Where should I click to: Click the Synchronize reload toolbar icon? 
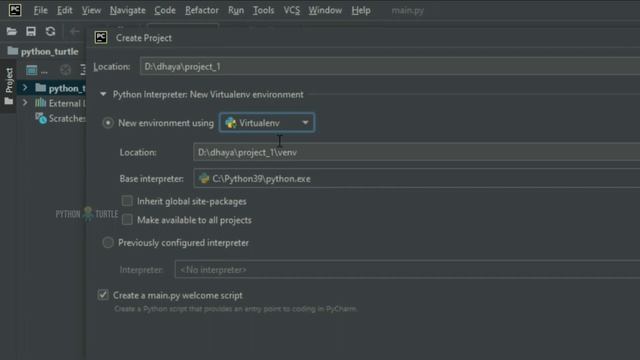50,31
